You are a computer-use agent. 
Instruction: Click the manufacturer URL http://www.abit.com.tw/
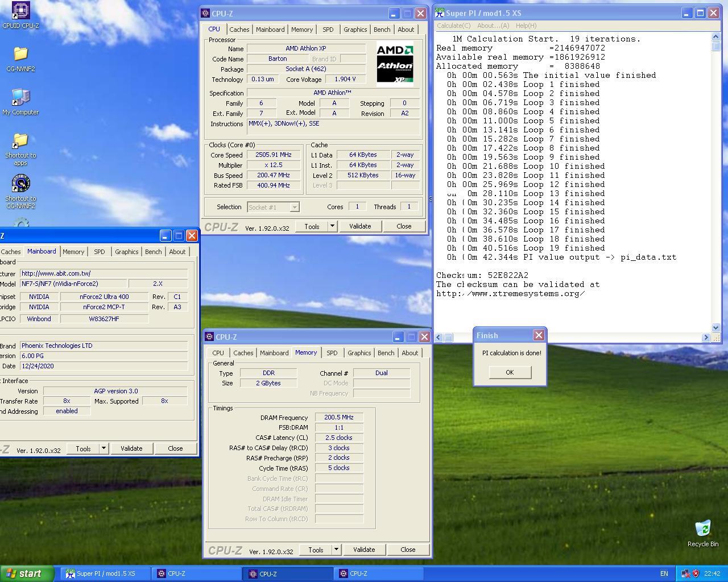pyautogui.click(x=104, y=273)
